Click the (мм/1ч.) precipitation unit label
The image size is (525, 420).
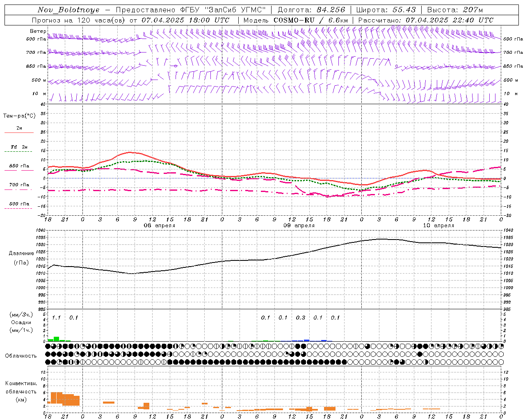[21, 330]
